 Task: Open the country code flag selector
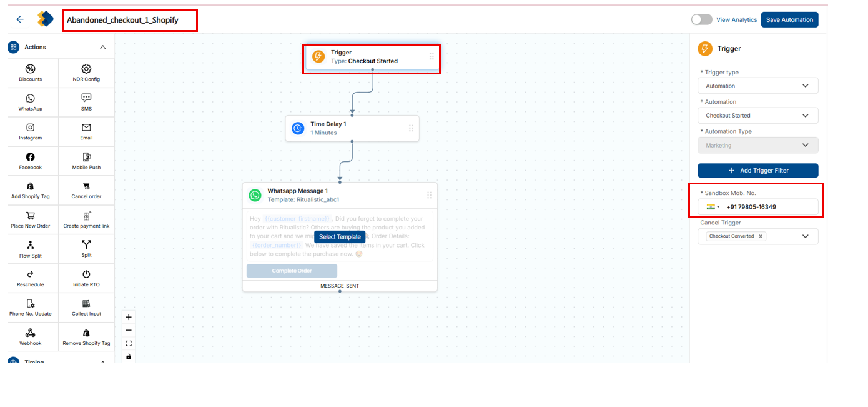click(x=713, y=207)
